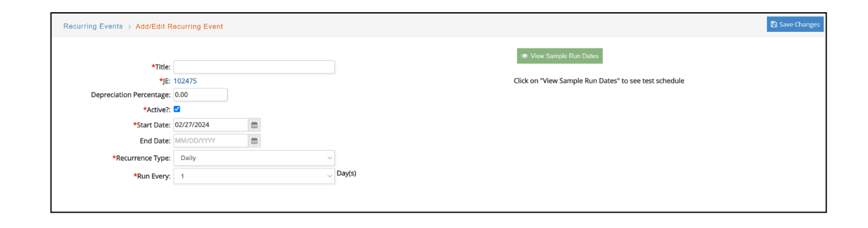Toggle the Active? checkbox
The width and height of the screenshot is (868, 228).
click(x=177, y=109)
